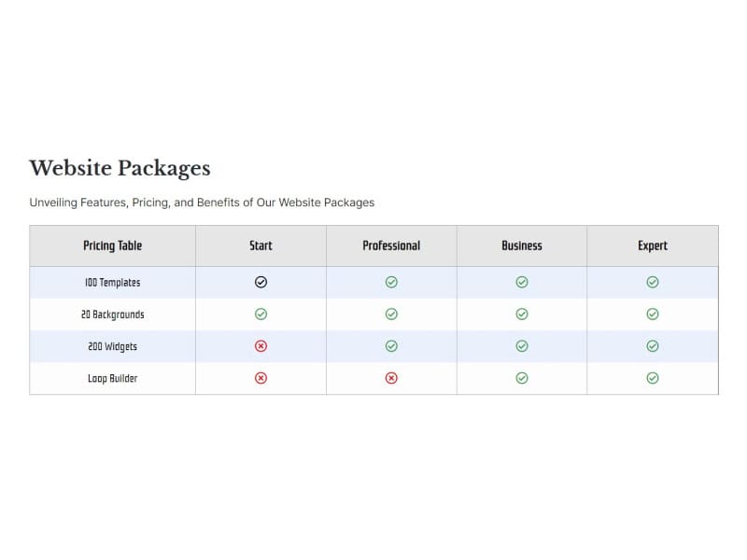747x560 pixels.
Task: Click the green check under Start for 20 Backgrounds
Action: coord(261,314)
